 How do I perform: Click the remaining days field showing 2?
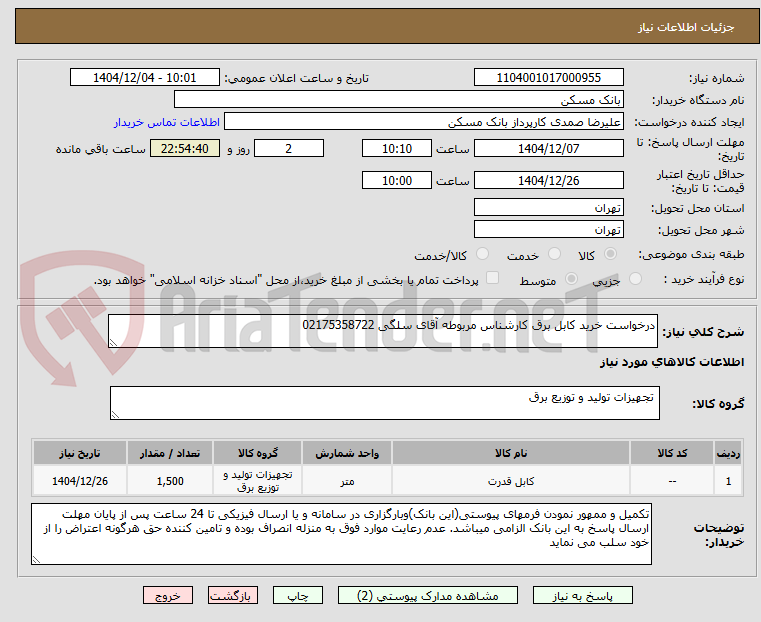289,148
